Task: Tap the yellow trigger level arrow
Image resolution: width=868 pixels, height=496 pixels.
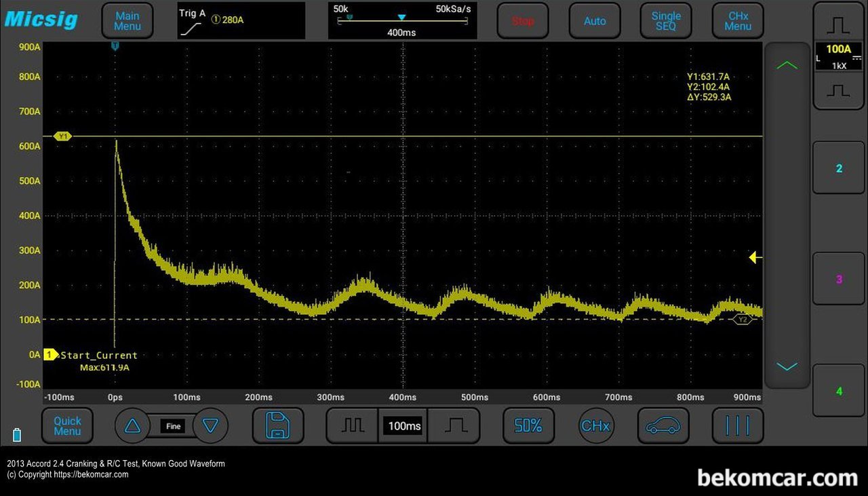Action: point(755,258)
